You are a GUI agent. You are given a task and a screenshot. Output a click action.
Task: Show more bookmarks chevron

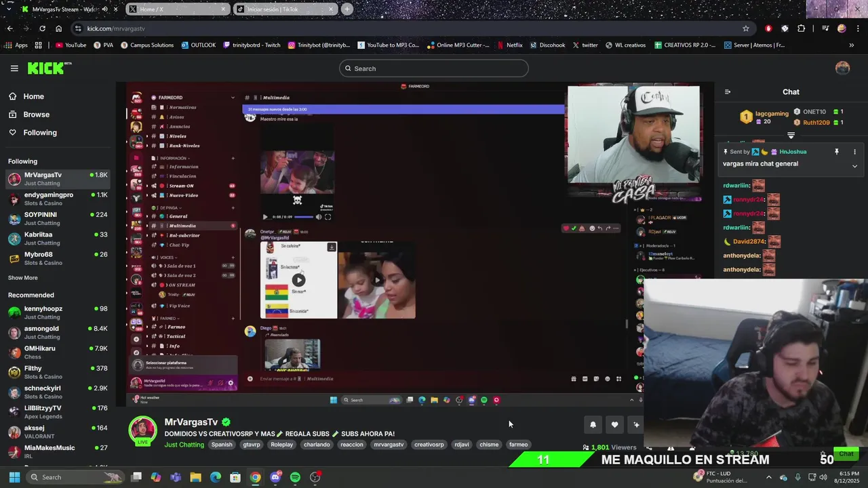[x=852, y=45]
